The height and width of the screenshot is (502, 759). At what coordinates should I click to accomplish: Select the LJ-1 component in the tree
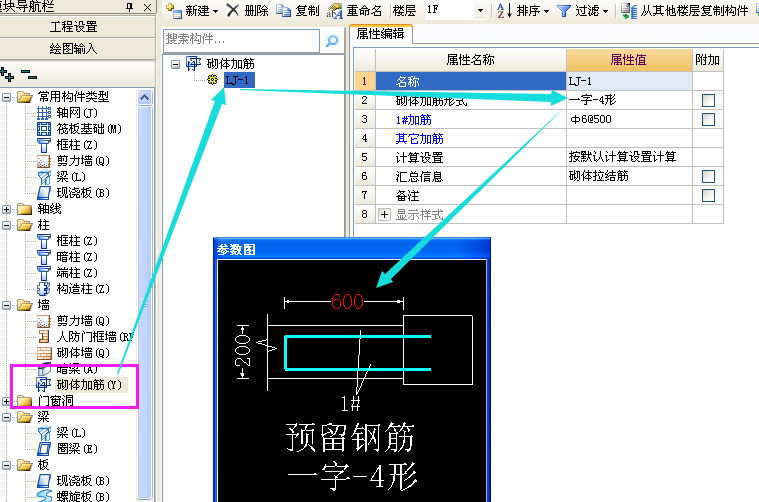click(x=239, y=80)
